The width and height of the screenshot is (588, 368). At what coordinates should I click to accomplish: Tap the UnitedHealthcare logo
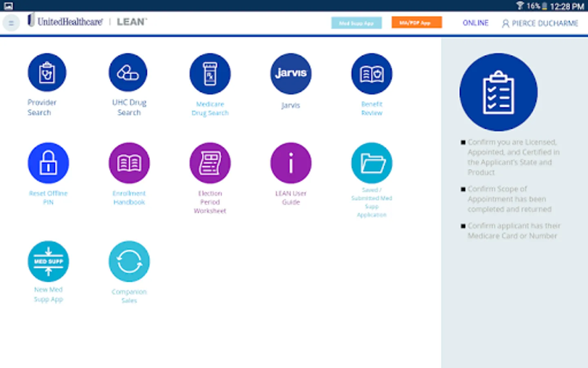click(65, 21)
